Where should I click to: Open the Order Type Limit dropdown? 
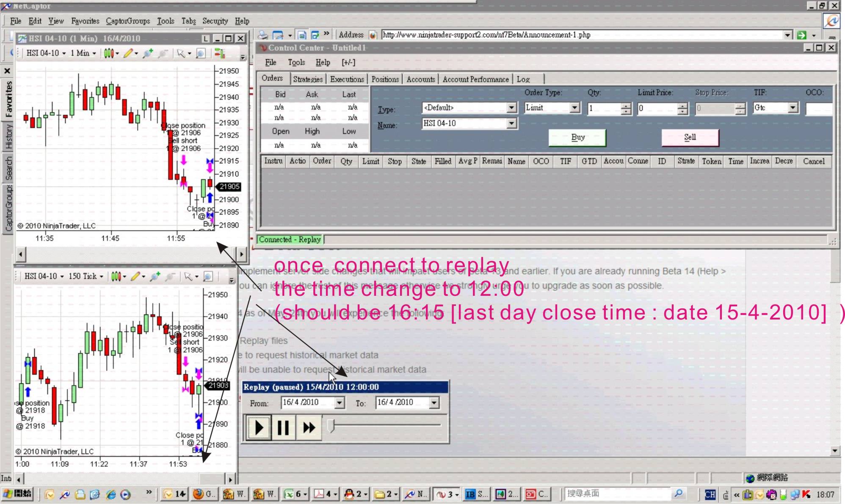[574, 108]
